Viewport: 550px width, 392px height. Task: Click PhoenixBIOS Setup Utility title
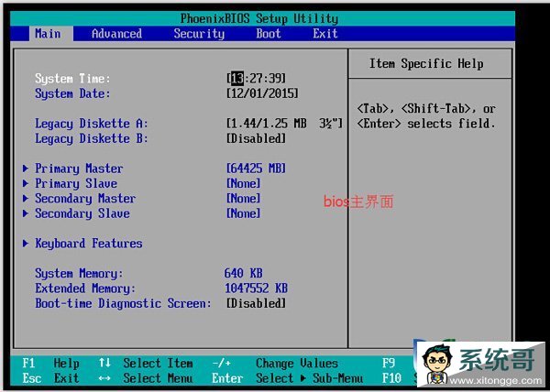pos(259,18)
